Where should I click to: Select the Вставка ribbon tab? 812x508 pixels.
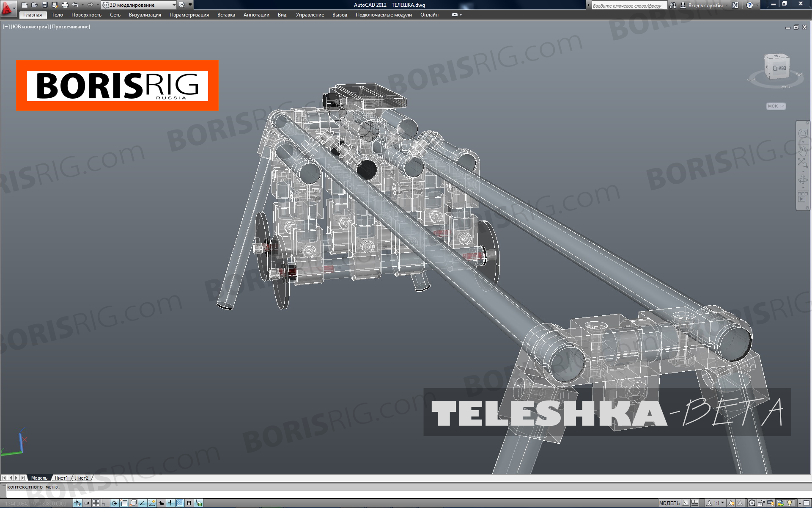[x=226, y=15]
